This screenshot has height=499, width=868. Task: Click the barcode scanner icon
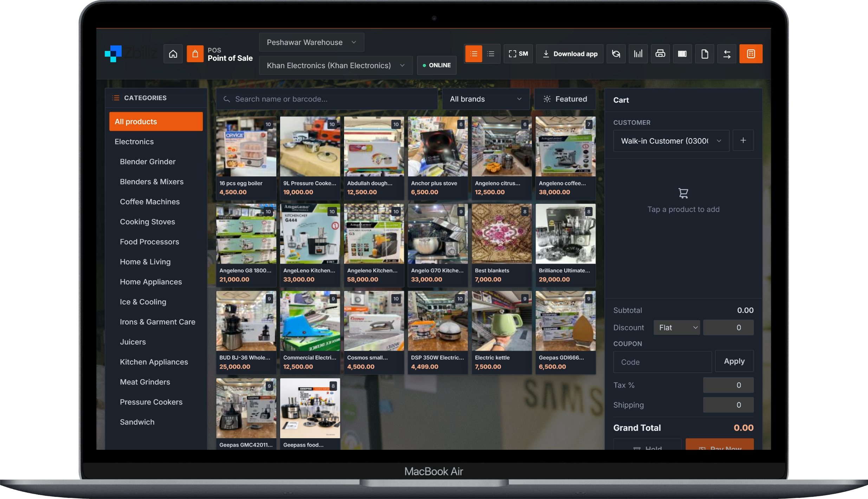[682, 54]
